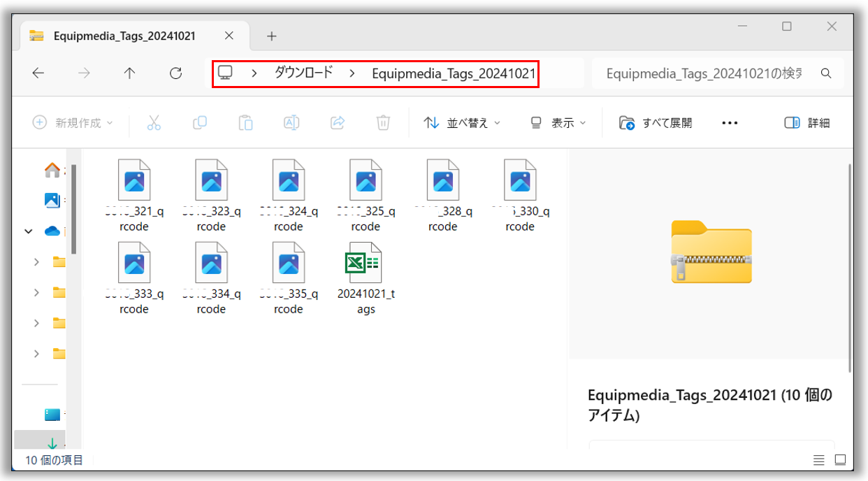This screenshot has height=481, width=868.
Task: Open the 並べ替え sort dropdown
Action: [x=462, y=123]
